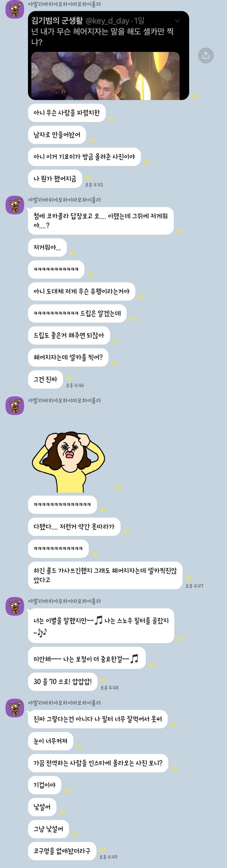The image size is (227, 868).
Task: Select the '다됐다.... 저런거 약간 못따라가' bubble
Action: click(x=74, y=526)
